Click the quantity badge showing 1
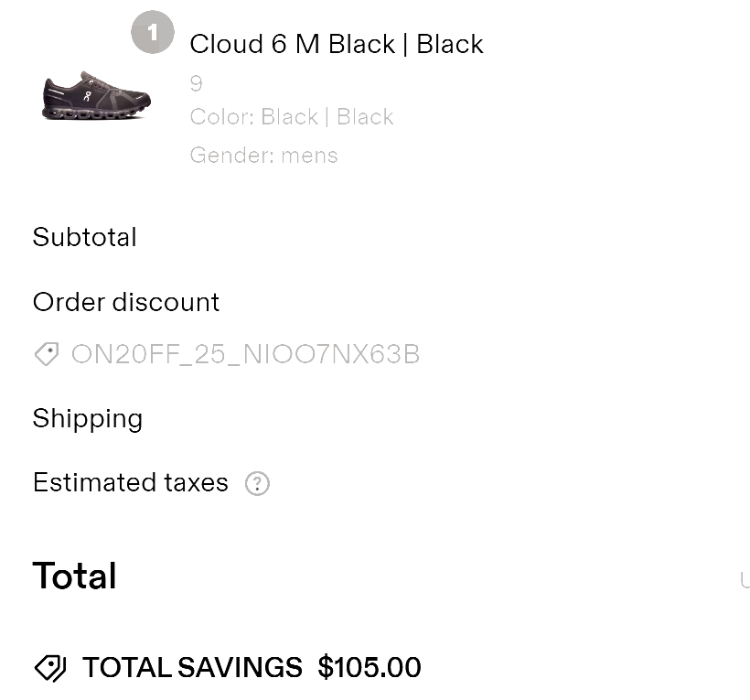 [153, 32]
